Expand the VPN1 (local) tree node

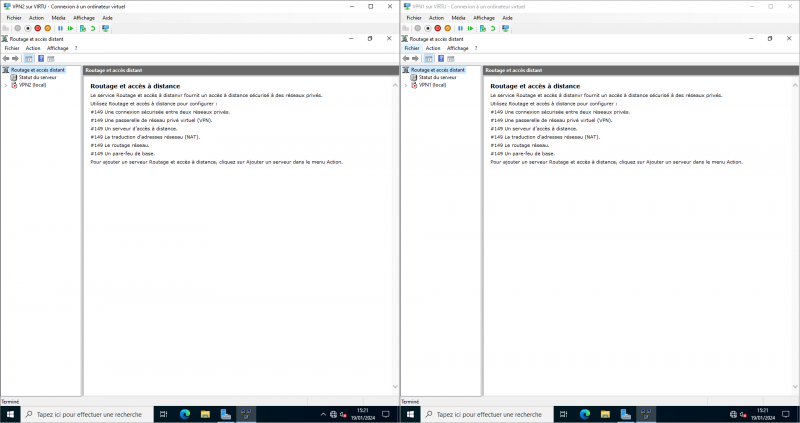406,86
